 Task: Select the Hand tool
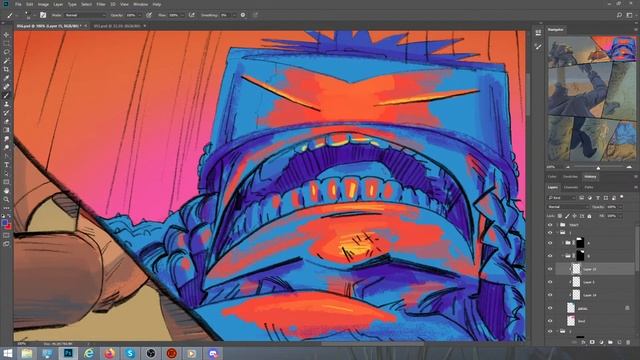[x=6, y=191]
